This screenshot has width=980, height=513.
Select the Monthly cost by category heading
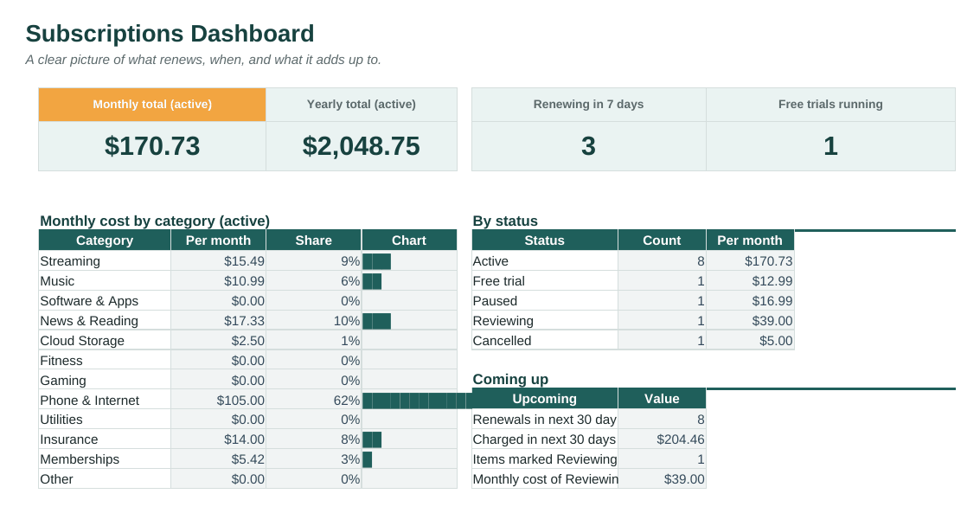[x=155, y=221]
